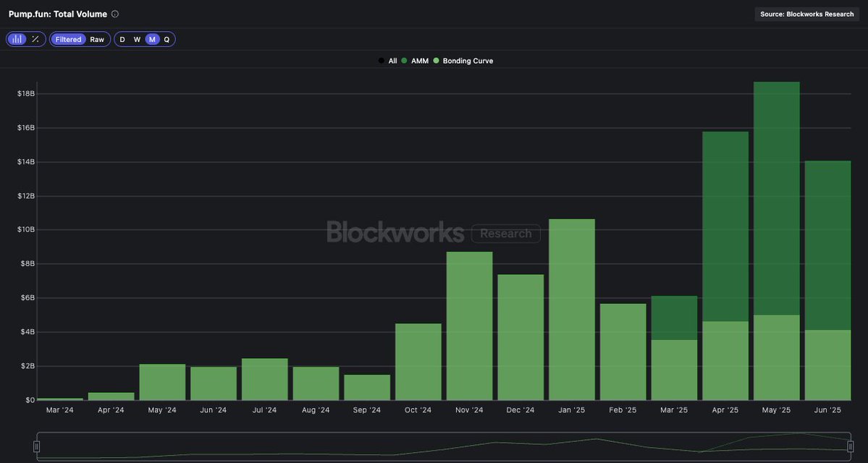Select the bar chart view icon
Viewport: 868px width, 463px height.
click(17, 39)
